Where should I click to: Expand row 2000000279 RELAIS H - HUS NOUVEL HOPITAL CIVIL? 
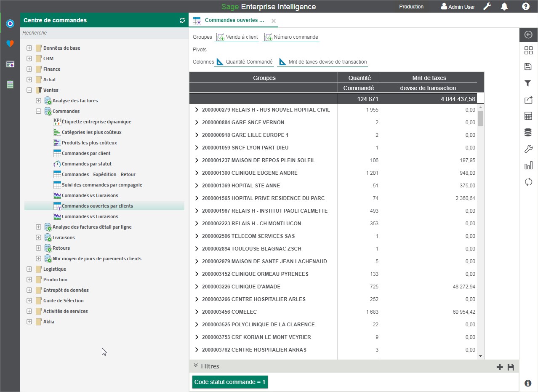coord(197,109)
